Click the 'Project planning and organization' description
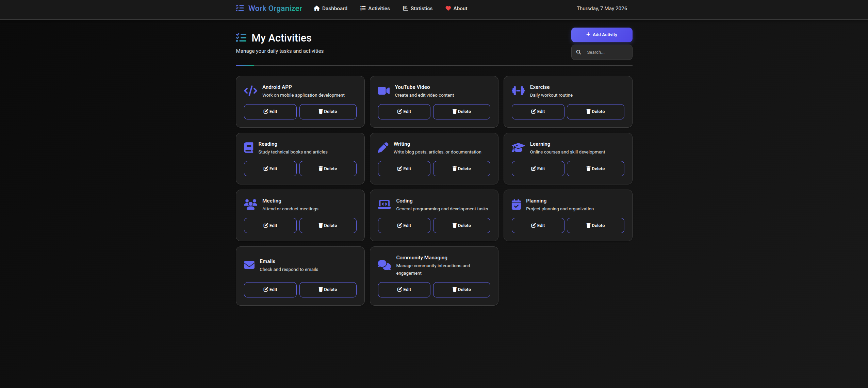This screenshot has height=388, width=868. click(x=560, y=209)
